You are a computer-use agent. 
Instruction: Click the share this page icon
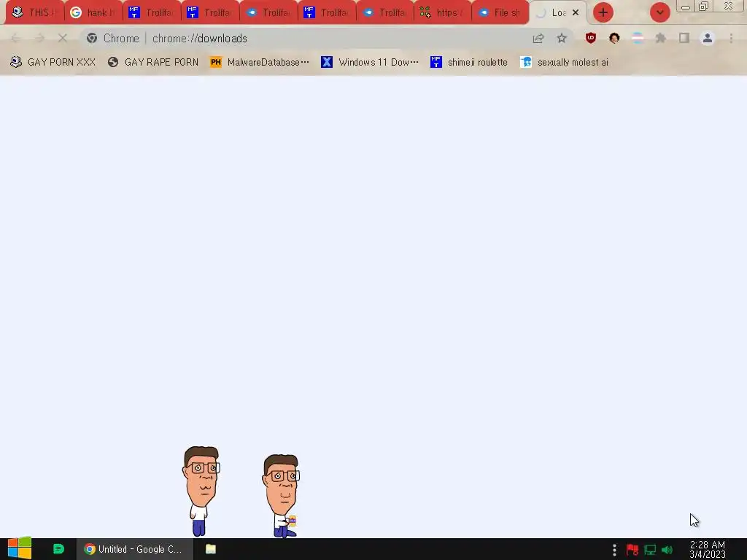[x=538, y=38]
